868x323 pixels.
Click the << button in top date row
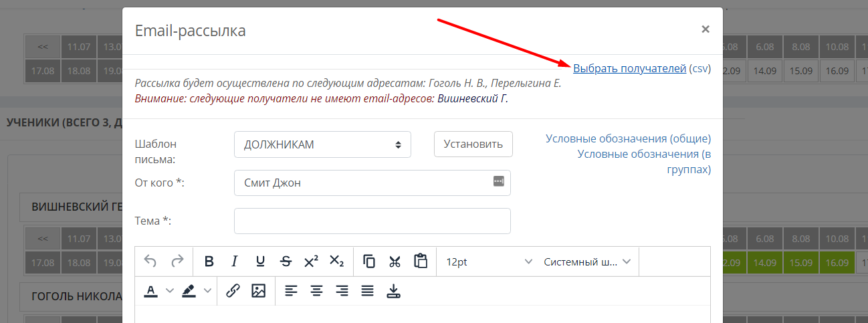pos(43,47)
